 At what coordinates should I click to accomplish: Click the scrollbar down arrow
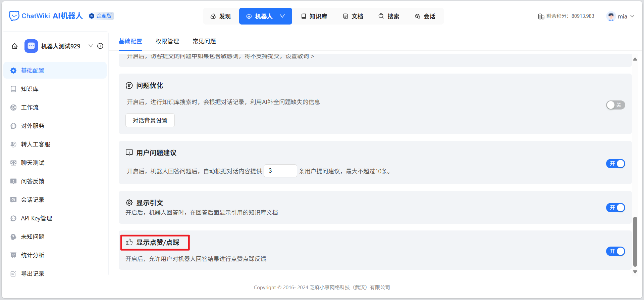pyautogui.click(x=635, y=272)
